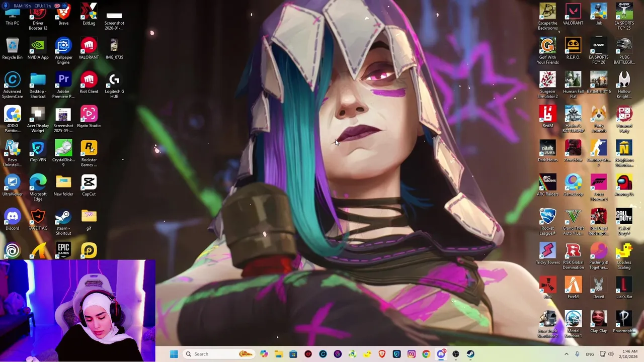Click the taskbar Search box
Viewport: 644px width, 362px height.
219,354
